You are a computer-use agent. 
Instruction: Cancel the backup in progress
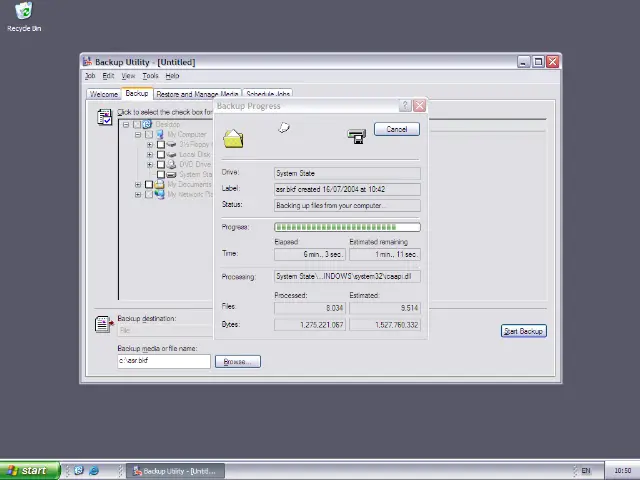[397, 129]
